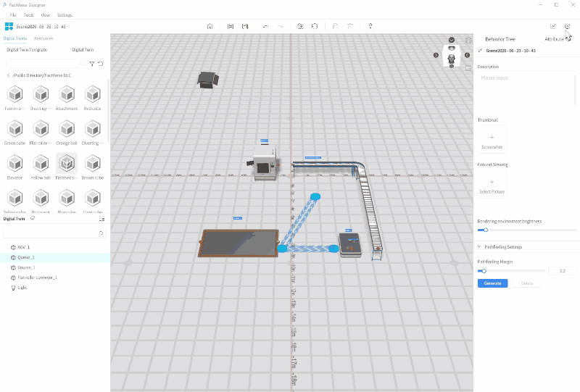This screenshot has height=392, width=580.
Task: Click the Generate button
Action: [493, 283]
